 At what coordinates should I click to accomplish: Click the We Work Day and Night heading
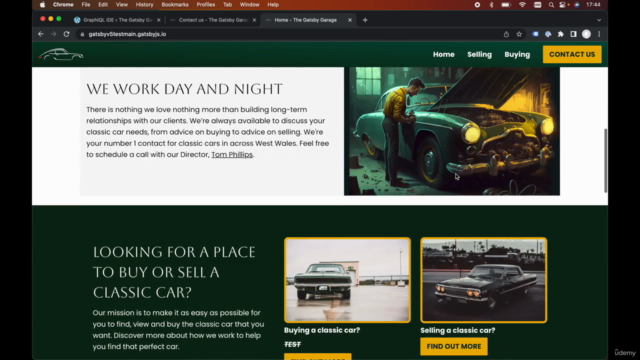[x=184, y=89]
